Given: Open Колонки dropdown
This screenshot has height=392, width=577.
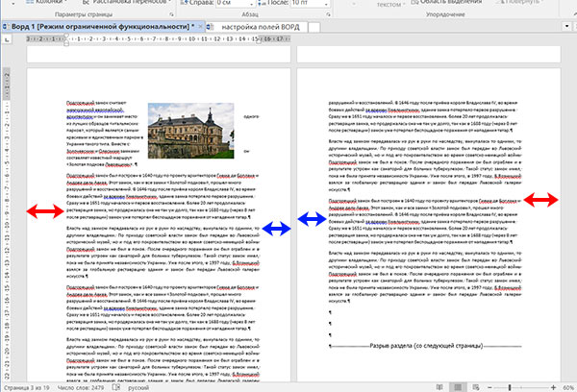Looking at the screenshot, I should (65, 2).
